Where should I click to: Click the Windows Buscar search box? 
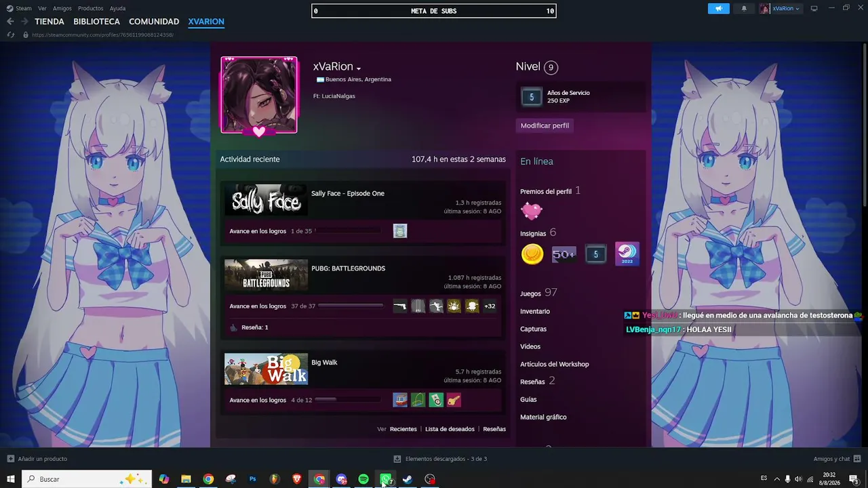click(x=87, y=479)
